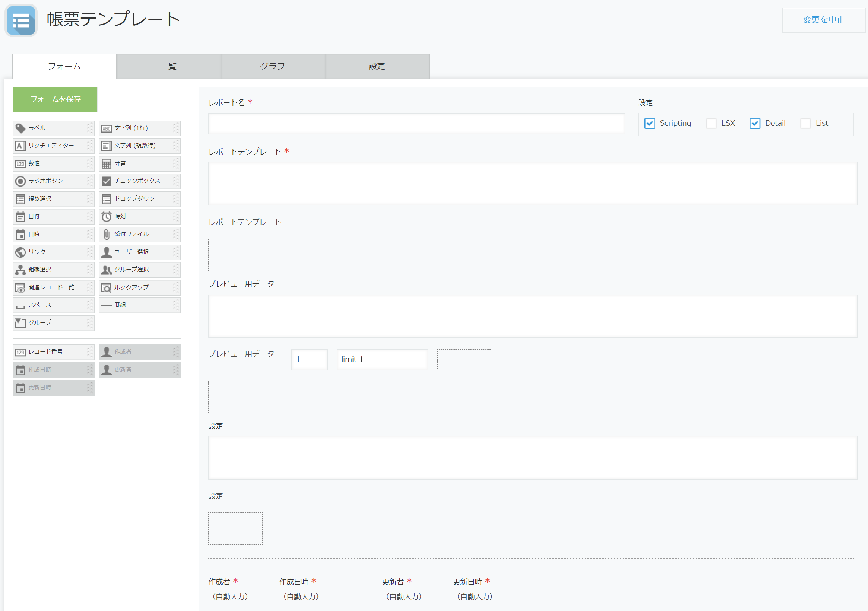Select the Link globe field icon

click(x=20, y=252)
